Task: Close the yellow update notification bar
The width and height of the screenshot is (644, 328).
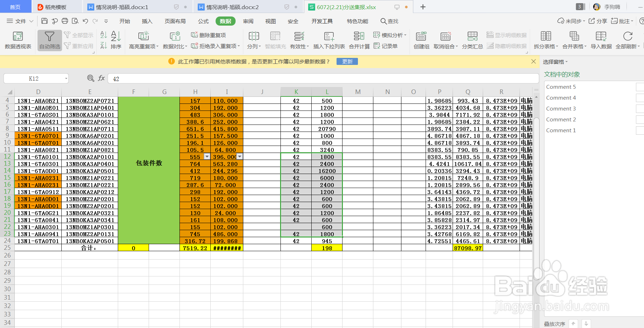Action: (x=534, y=61)
